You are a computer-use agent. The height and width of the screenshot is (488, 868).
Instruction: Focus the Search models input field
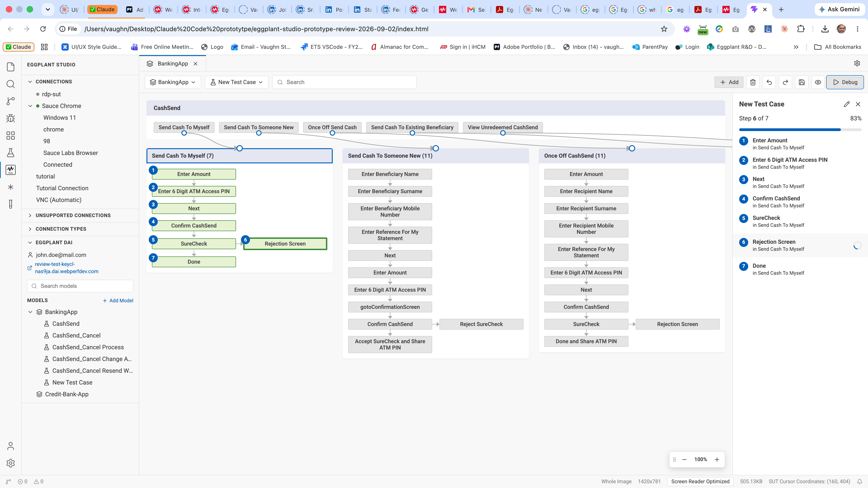(x=80, y=286)
